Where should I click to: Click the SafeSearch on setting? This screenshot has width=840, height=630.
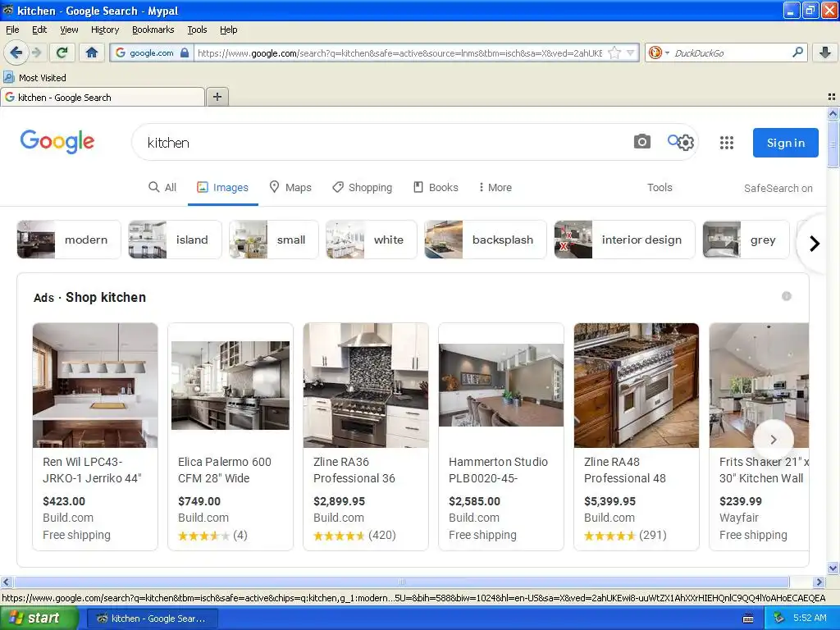tap(778, 188)
